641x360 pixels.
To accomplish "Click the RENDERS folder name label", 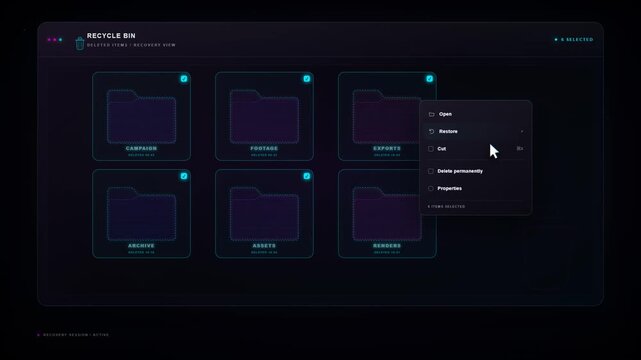I will (387, 246).
